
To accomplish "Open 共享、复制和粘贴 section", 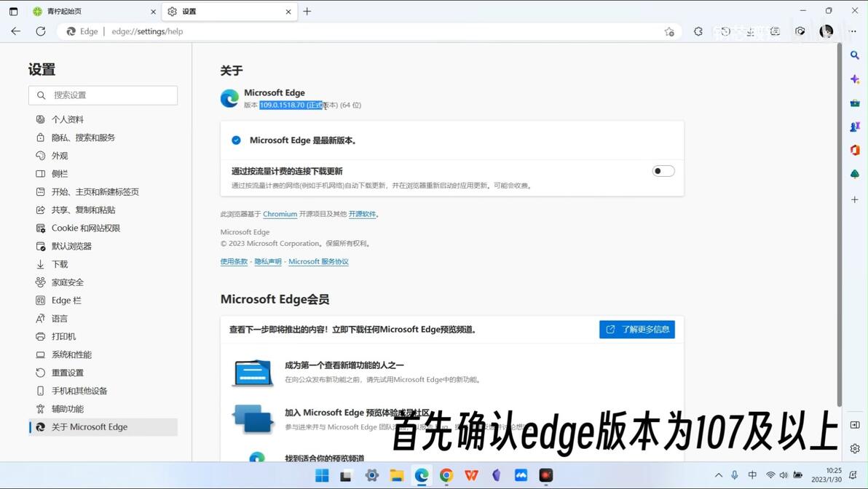I will tap(103, 210).
